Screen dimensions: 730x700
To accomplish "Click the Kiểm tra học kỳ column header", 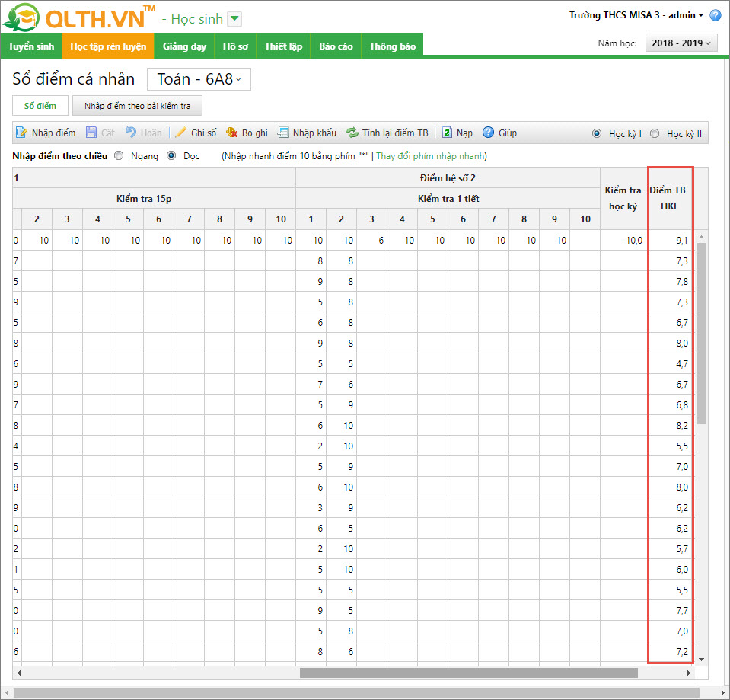I will tap(623, 198).
